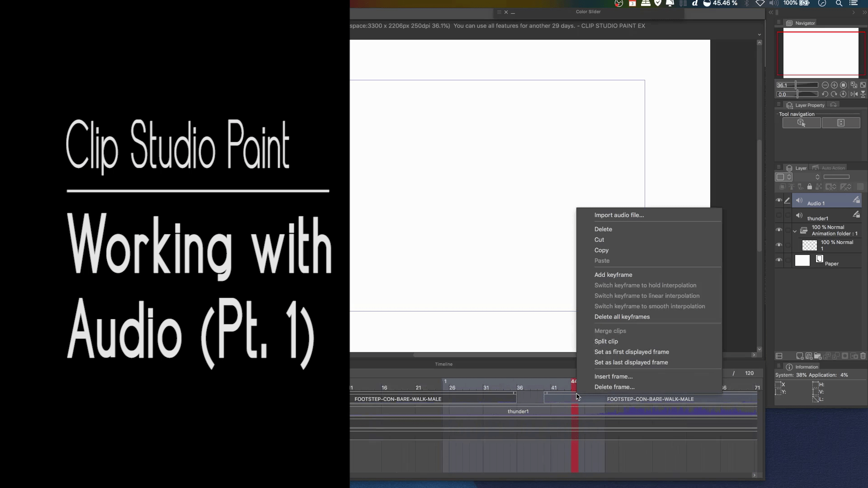Click the Delete Layer trash icon
This screenshot has width=868, height=488.
[x=863, y=356]
